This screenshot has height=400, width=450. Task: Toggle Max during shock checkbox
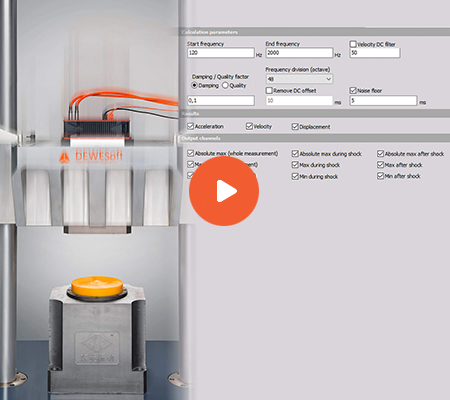[x=295, y=165]
